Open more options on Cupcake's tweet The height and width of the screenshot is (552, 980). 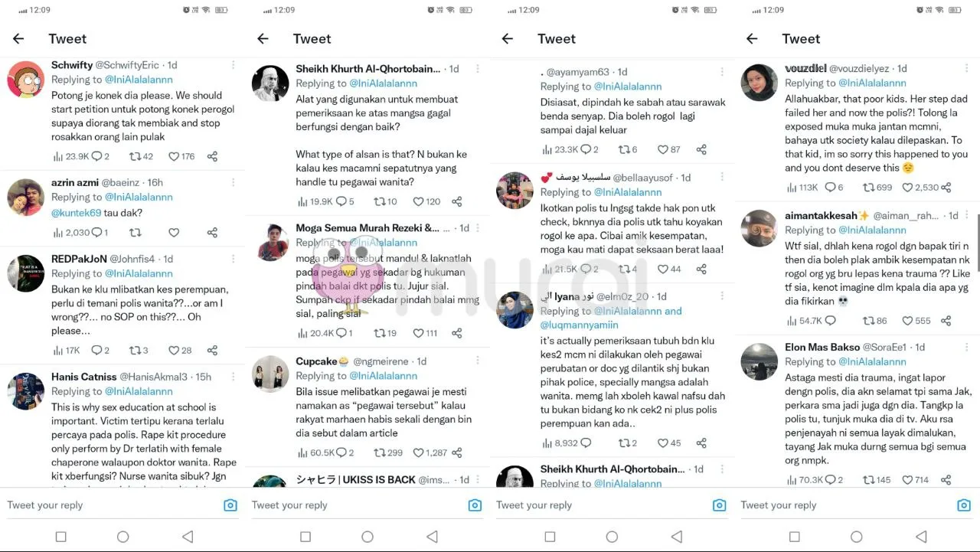(477, 361)
